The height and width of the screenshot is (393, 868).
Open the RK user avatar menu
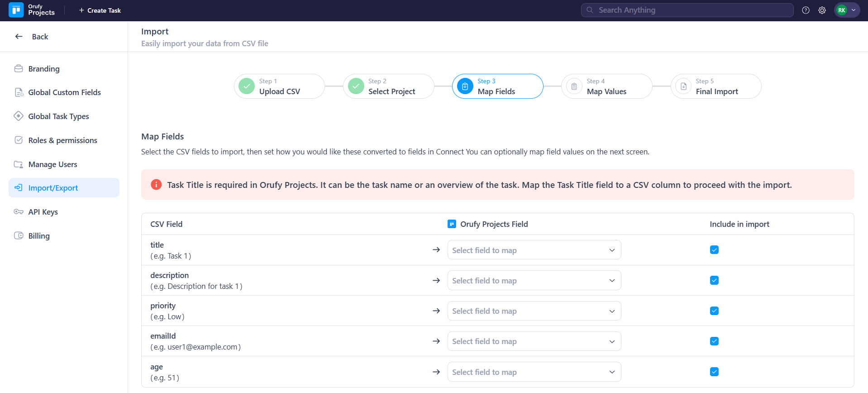coord(846,10)
